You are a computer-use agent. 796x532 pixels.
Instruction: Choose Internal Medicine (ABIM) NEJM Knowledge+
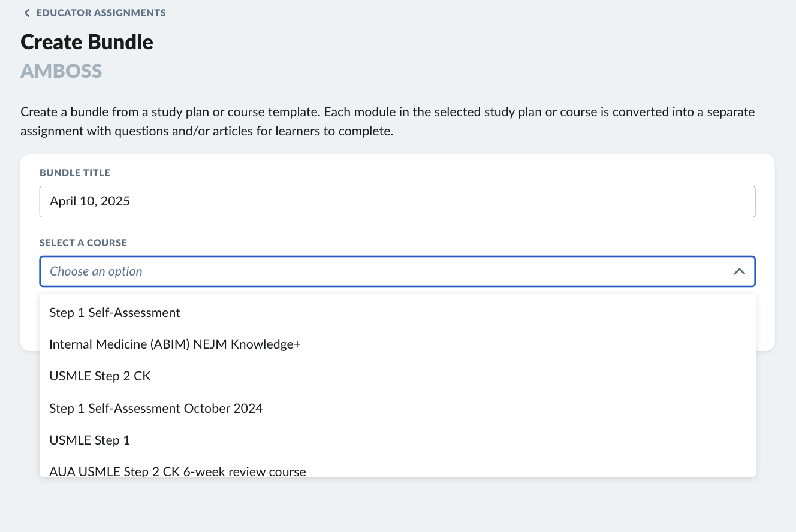tap(397, 344)
